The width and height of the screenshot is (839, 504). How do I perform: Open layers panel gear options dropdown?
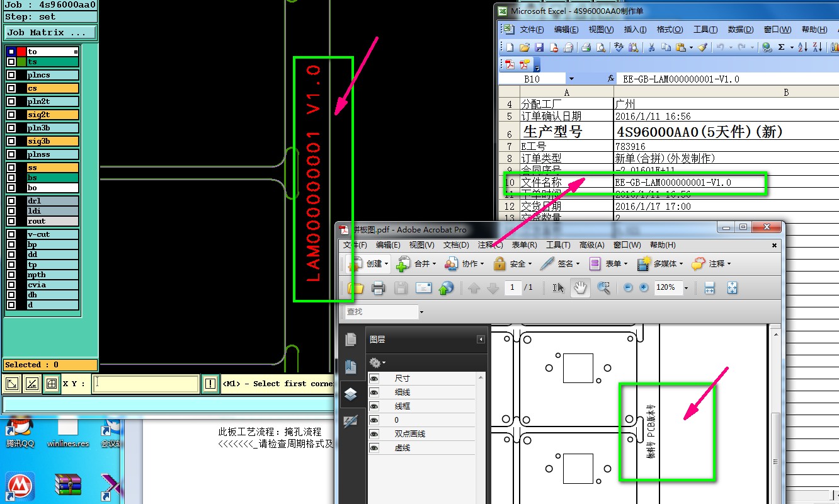pyautogui.click(x=377, y=363)
